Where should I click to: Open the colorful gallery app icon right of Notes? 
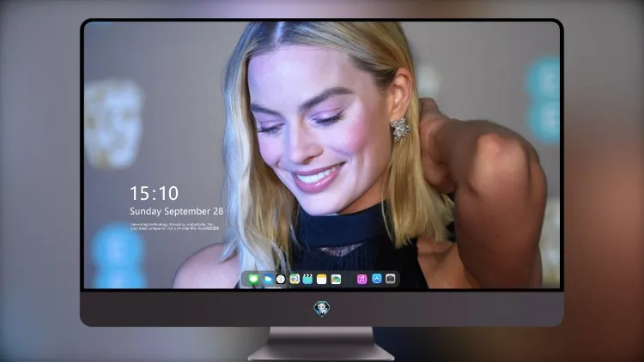[x=336, y=280]
